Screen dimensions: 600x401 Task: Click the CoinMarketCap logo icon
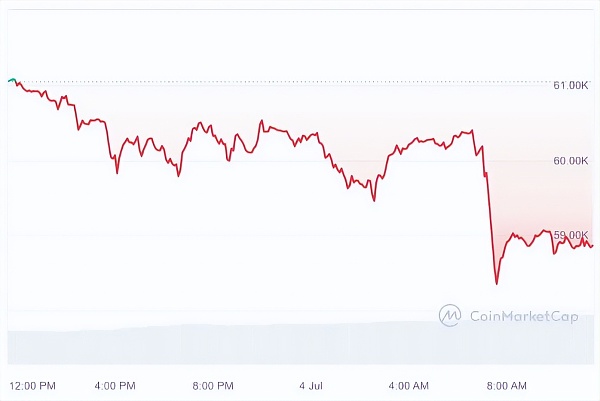pyautogui.click(x=450, y=315)
